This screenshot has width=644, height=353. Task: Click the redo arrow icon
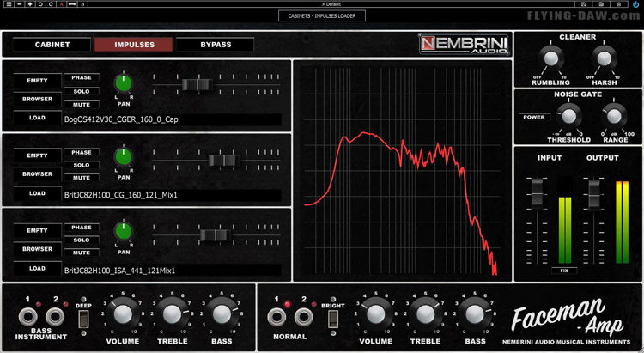click(51, 3)
